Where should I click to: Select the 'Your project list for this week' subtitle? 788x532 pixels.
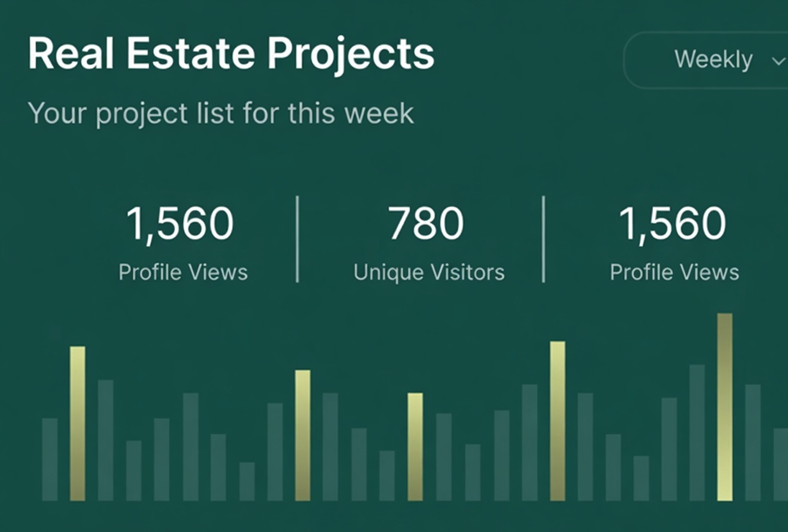(221, 114)
